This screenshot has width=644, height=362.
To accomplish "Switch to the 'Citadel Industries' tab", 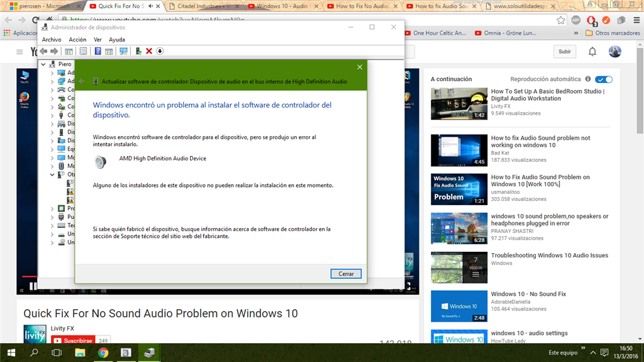I will point(203,6).
